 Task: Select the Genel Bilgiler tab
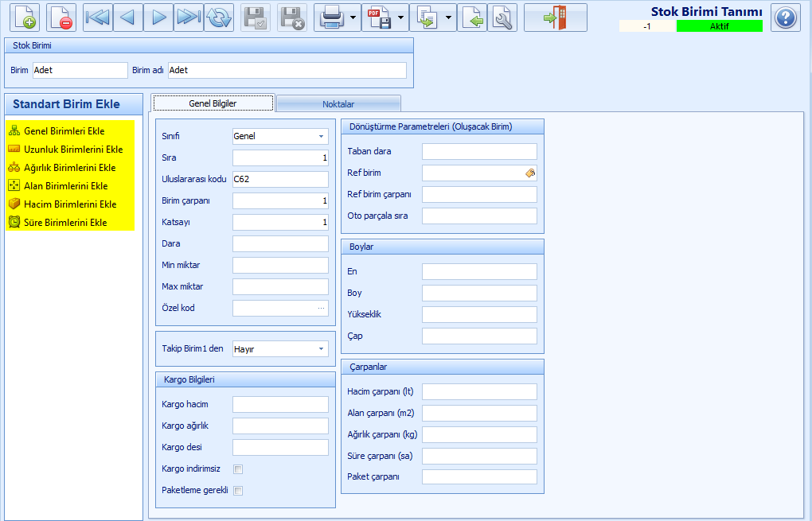point(213,103)
